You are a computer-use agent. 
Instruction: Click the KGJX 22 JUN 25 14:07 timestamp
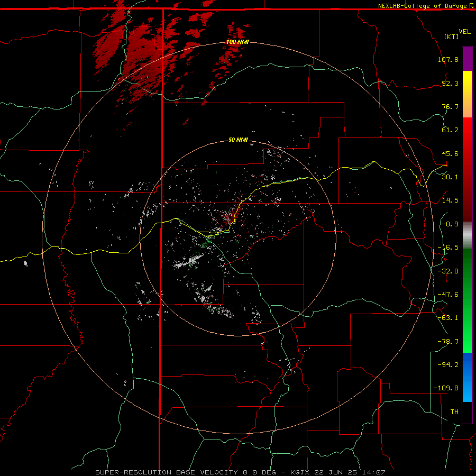[x=338, y=472]
